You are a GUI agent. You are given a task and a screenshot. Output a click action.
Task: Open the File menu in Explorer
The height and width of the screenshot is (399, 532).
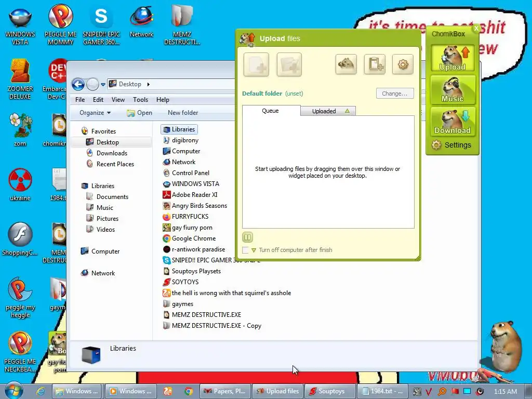80,99
